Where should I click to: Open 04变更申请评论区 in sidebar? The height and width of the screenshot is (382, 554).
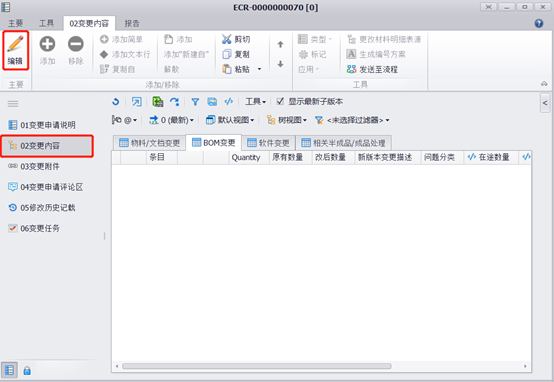47,187
